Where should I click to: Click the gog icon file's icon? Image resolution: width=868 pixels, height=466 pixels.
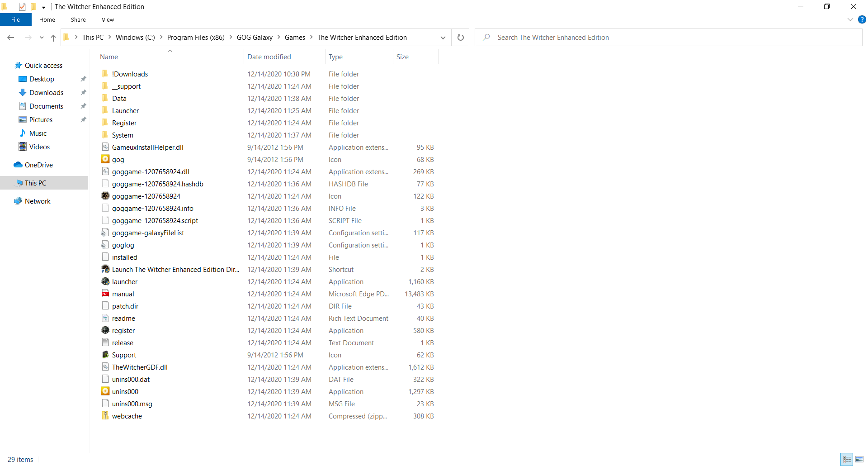click(x=105, y=159)
